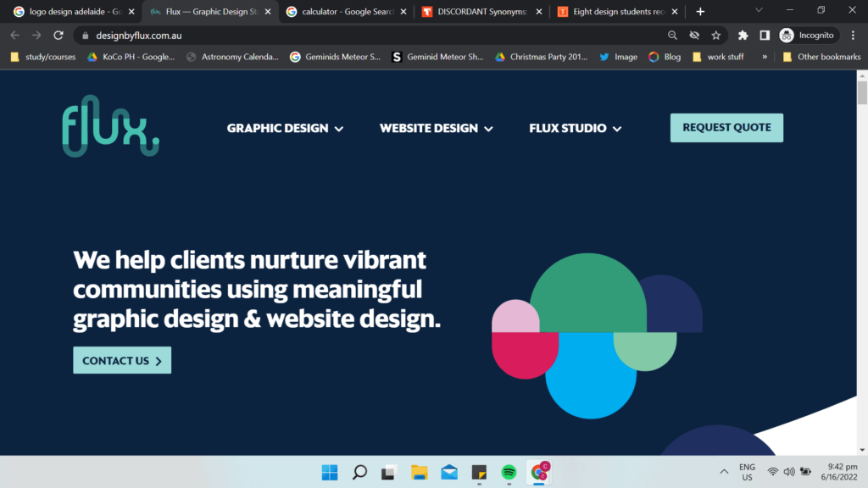This screenshot has width=868, height=488.
Task: Open the zoom magnifier icon in the address bar
Action: 672,36
